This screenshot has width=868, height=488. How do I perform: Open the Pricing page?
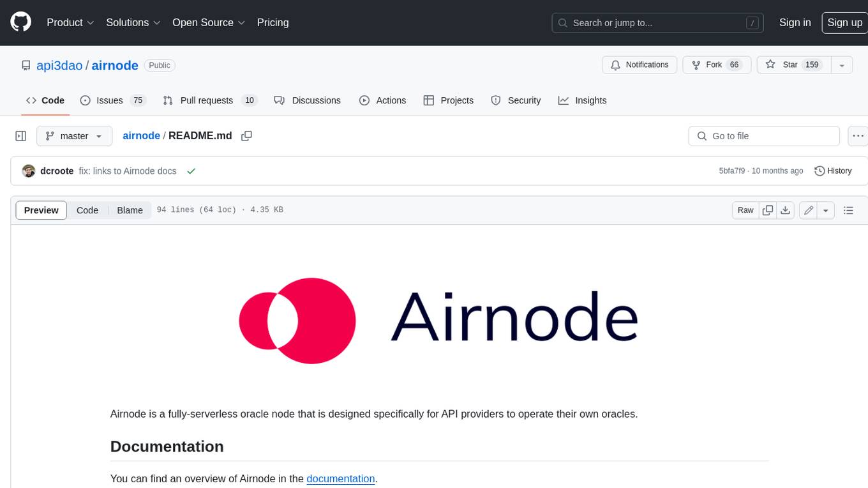click(x=273, y=22)
